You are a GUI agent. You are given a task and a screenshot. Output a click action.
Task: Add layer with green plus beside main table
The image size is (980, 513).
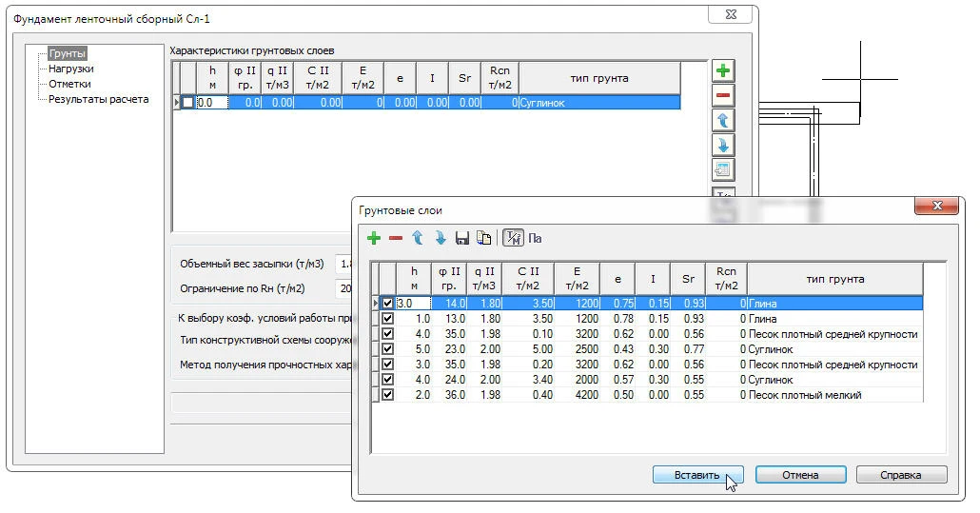point(723,71)
